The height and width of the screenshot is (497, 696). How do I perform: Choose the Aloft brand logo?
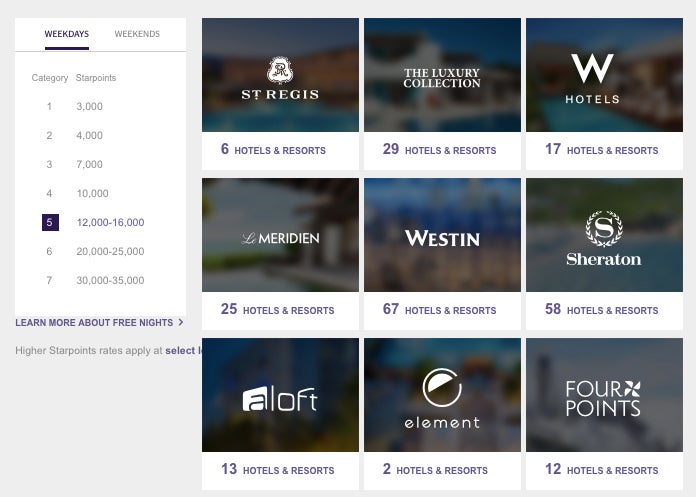click(280, 398)
